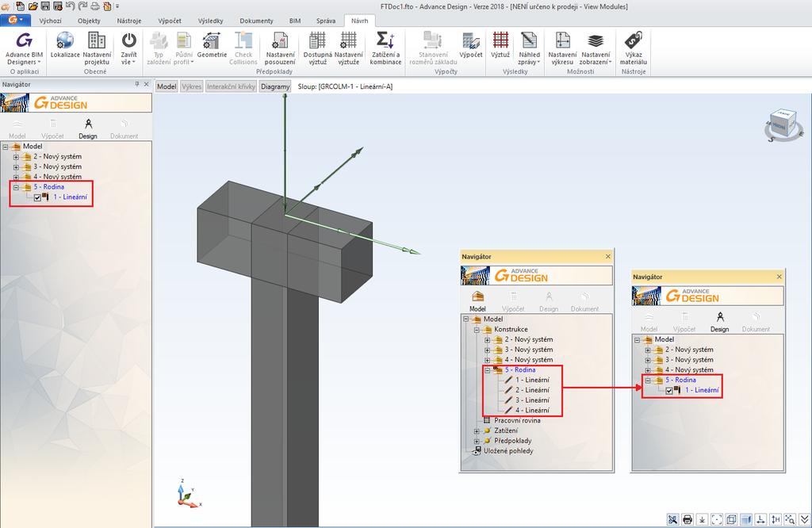Switch to the Objekty ribbon tab
The width and height of the screenshot is (812, 528).
point(89,21)
